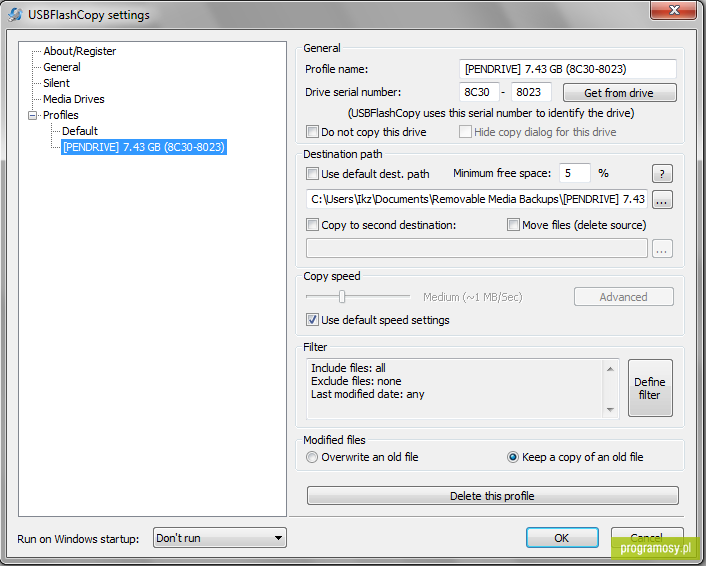706x566 pixels.
Task: Click the second destination path field
Action: tap(477, 249)
